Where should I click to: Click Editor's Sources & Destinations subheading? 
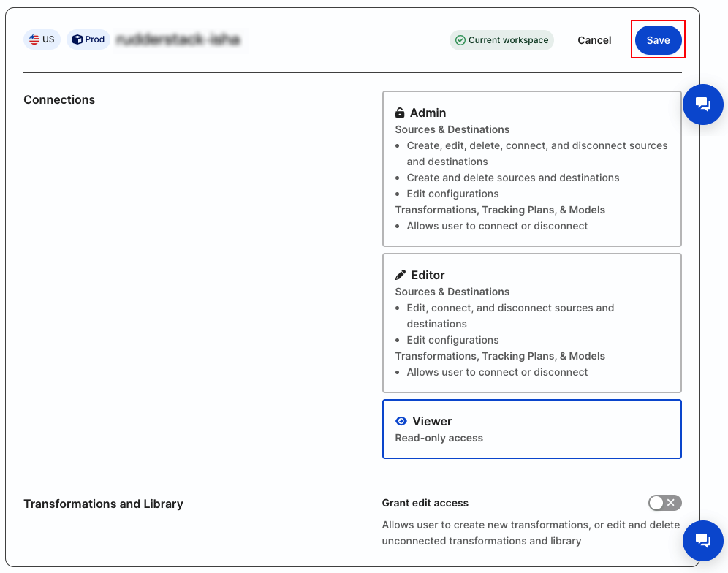pyautogui.click(x=452, y=292)
